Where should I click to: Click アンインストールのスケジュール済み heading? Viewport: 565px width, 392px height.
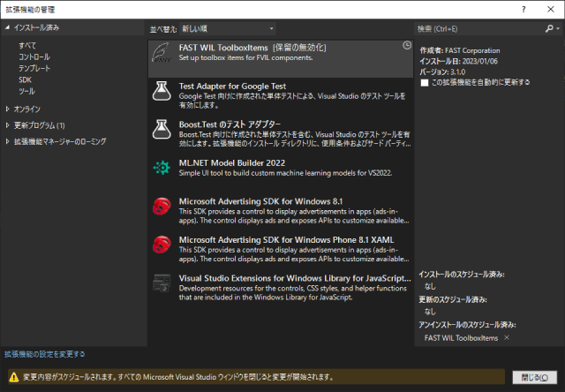(467, 325)
